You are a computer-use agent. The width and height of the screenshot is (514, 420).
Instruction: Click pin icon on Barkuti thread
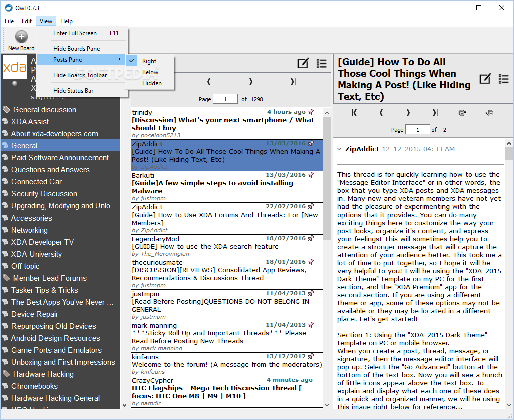(311, 175)
